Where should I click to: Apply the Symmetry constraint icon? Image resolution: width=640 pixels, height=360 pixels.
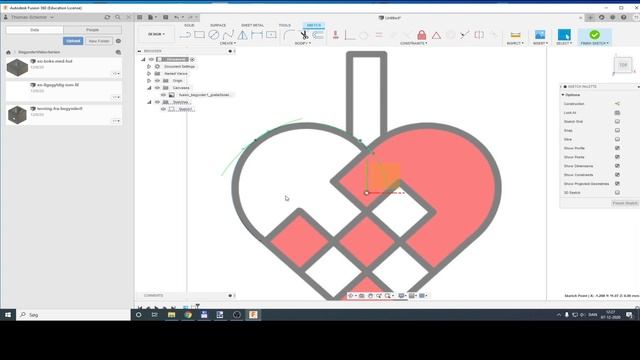pyautogui.click(x=479, y=35)
